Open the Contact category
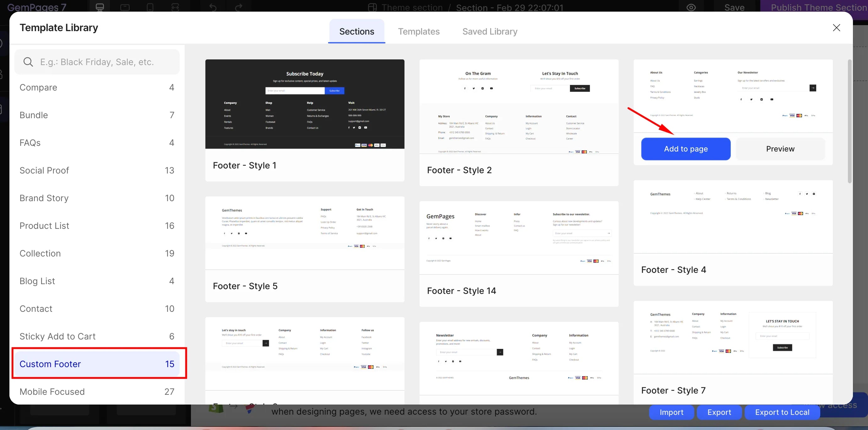The image size is (868, 430). point(97,309)
